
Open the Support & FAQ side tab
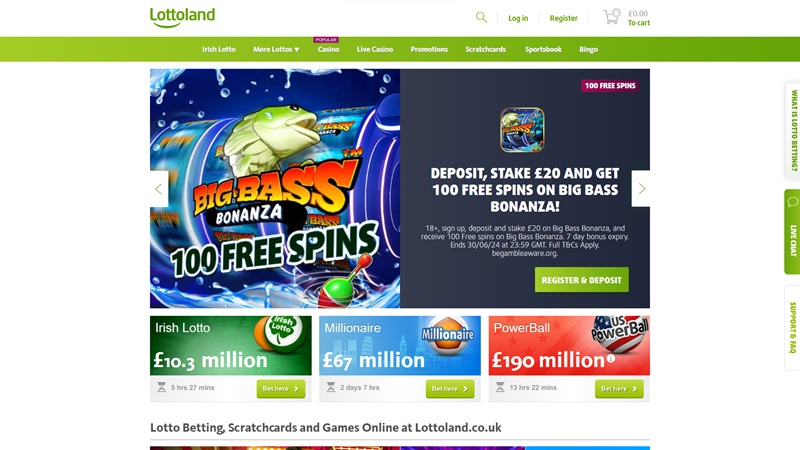tap(792, 328)
